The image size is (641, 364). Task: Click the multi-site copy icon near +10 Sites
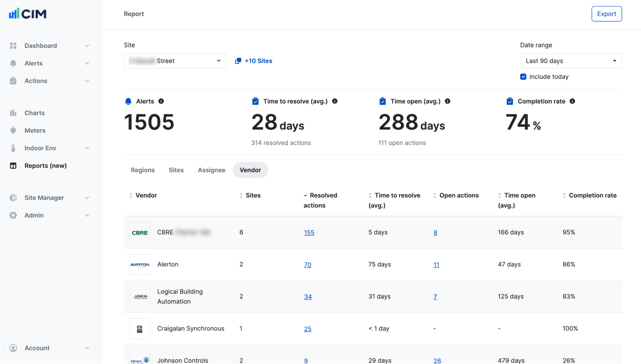238,61
